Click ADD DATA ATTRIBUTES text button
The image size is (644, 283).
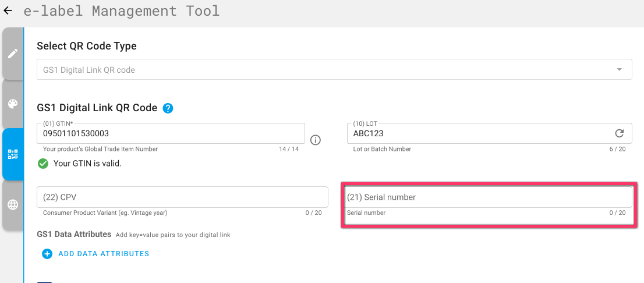[104, 254]
